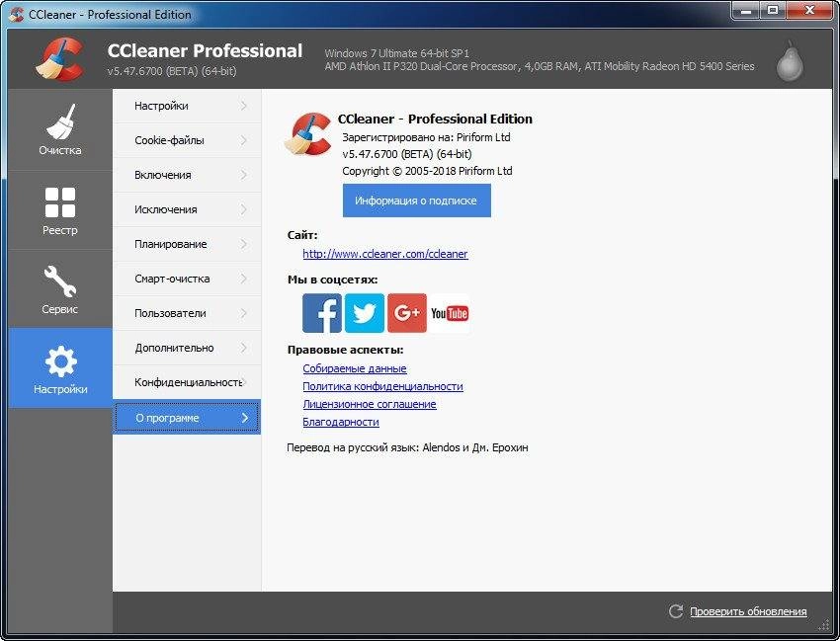Open the Лицензионное соглашение link
840x641 pixels.
point(370,404)
